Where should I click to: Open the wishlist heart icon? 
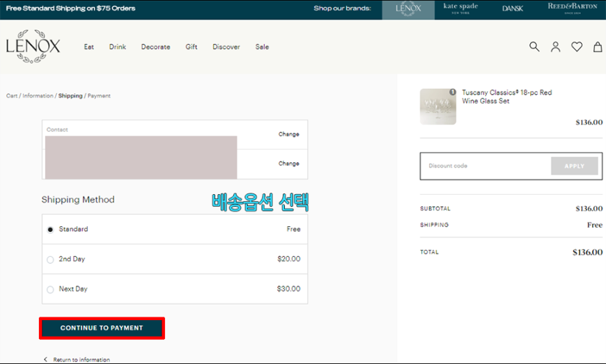pos(577,47)
